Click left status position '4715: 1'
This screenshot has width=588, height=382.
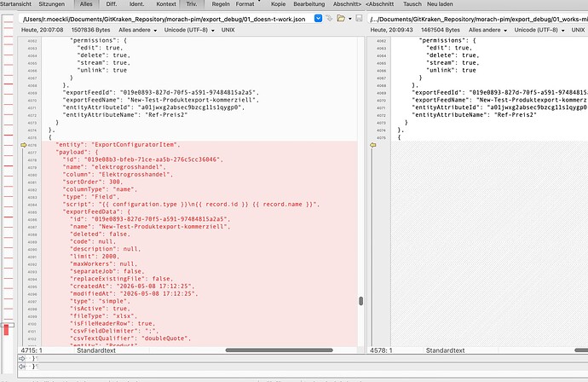click(x=32, y=350)
